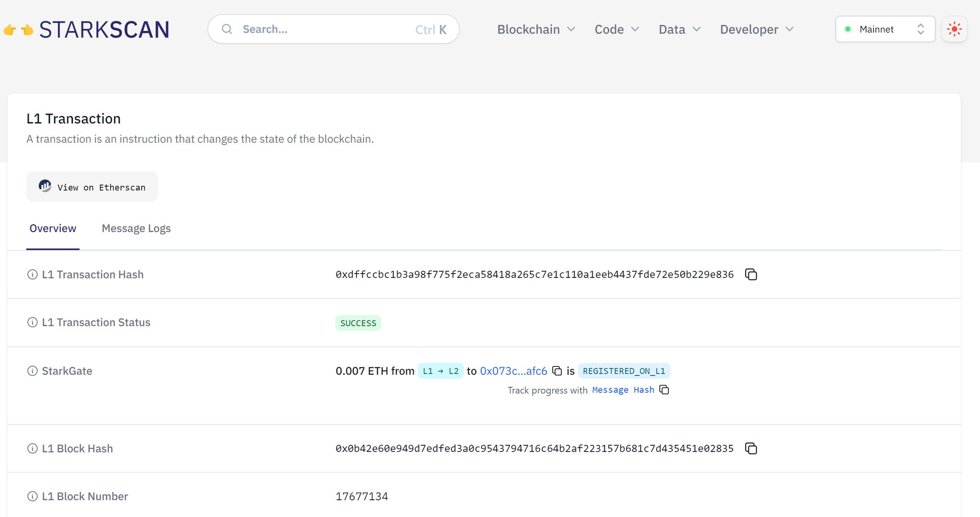Select the L1 block hash value 0x0b42e60e...
Screen dimensions: 980x517
[535, 449]
